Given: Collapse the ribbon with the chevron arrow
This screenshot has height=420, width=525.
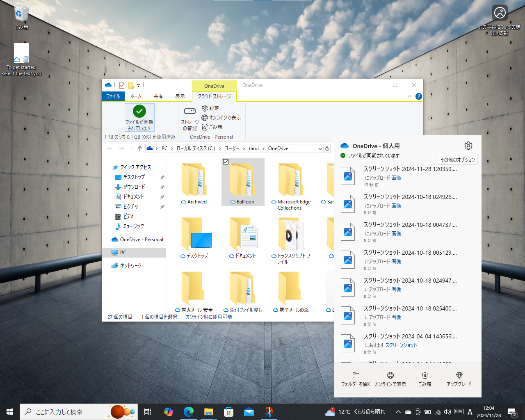Looking at the screenshot, I should point(409,96).
